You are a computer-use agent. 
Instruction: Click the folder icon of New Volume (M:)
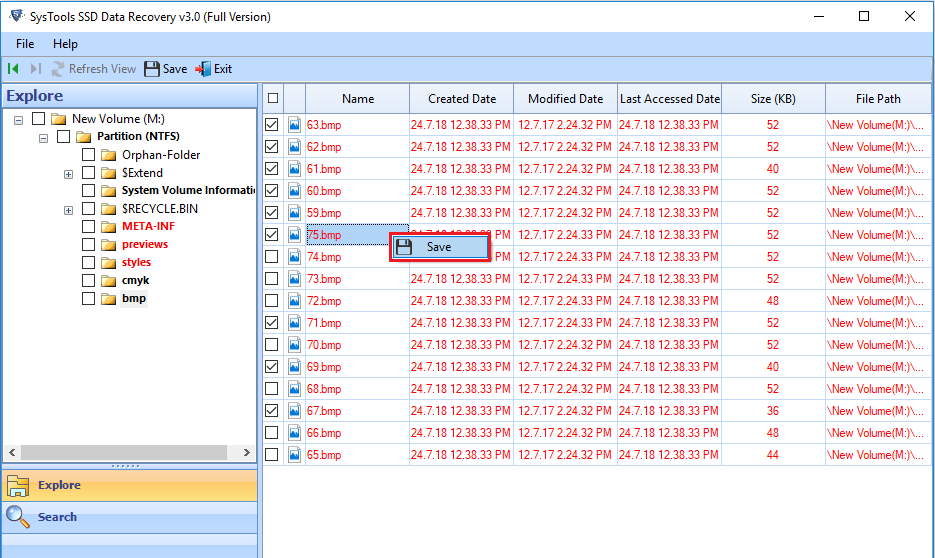coord(58,119)
